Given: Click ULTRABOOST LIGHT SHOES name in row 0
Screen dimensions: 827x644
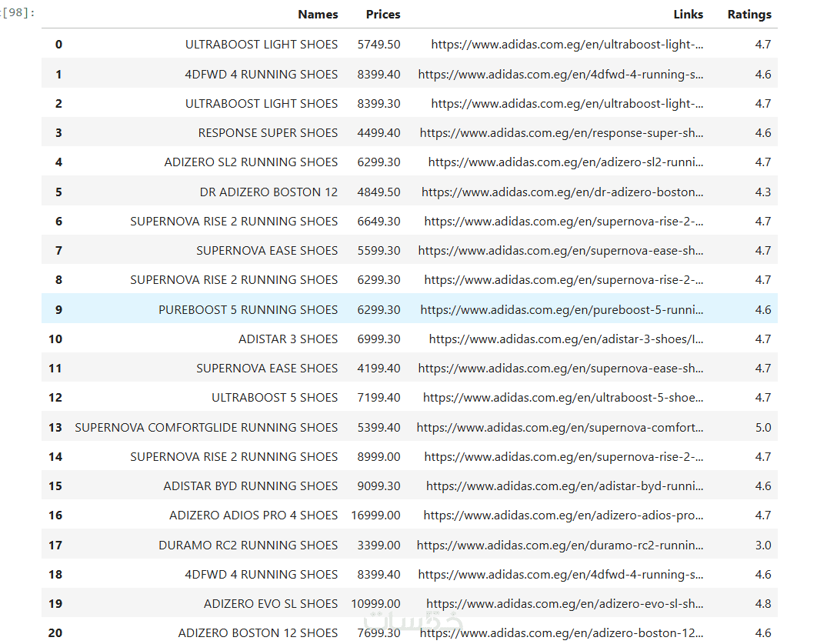Looking at the screenshot, I should click(261, 45).
